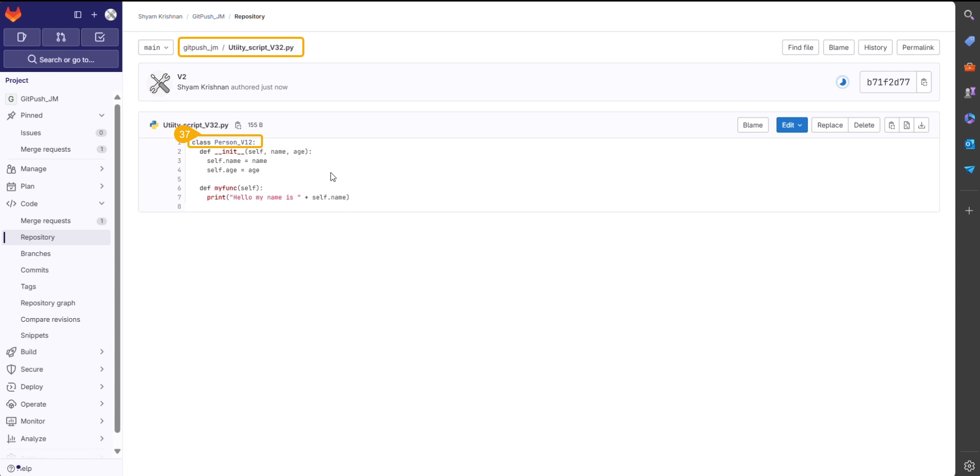
Task: Open the GitPush_JM breadcrumb link
Action: click(x=208, y=16)
